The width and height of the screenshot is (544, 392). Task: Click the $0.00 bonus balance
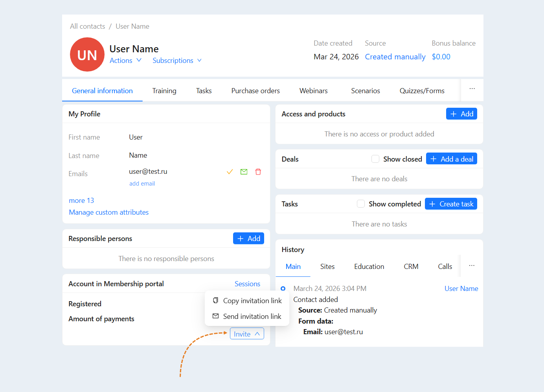click(x=441, y=57)
